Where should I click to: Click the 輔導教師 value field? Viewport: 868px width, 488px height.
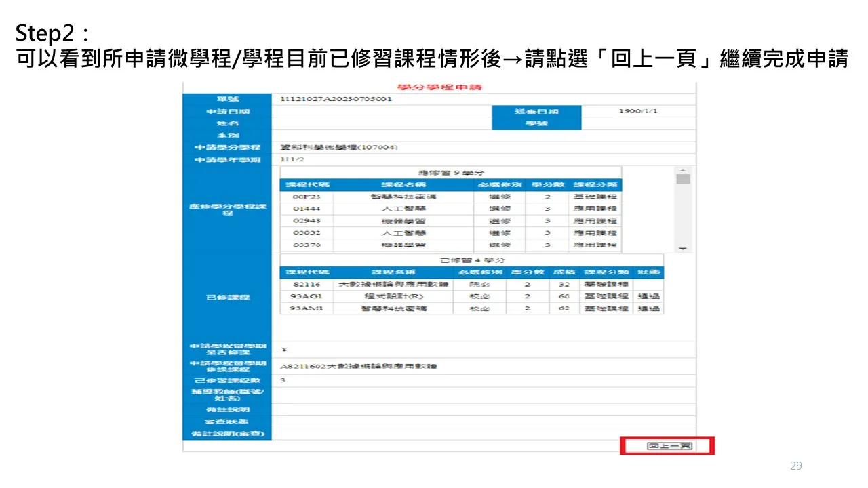483,395
